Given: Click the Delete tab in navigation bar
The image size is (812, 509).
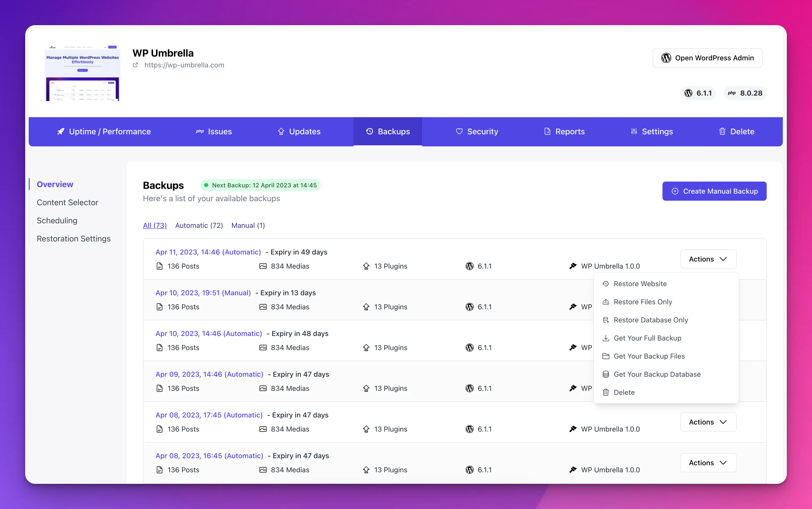Looking at the screenshot, I should click(x=736, y=132).
